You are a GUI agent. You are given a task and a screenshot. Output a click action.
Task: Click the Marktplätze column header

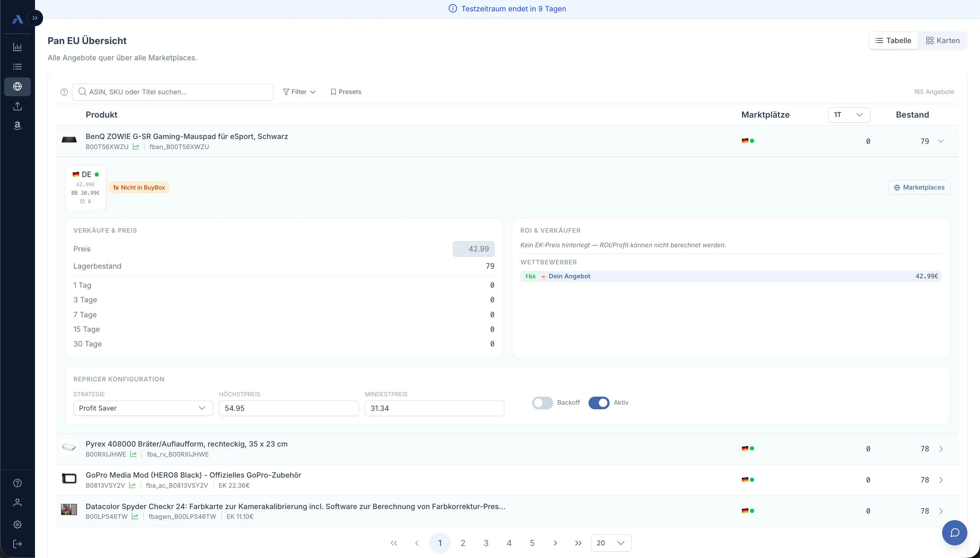pos(765,115)
